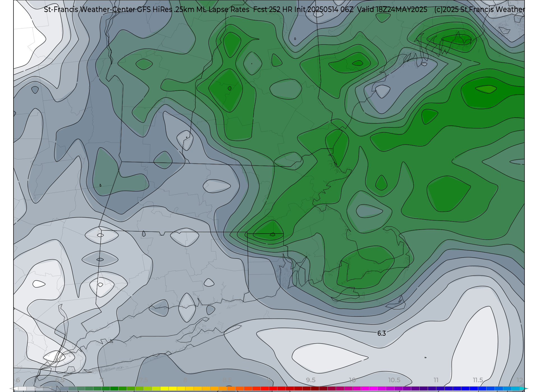Click the '7' colorbar label
The image size is (538, 392).
pos(102,380)
